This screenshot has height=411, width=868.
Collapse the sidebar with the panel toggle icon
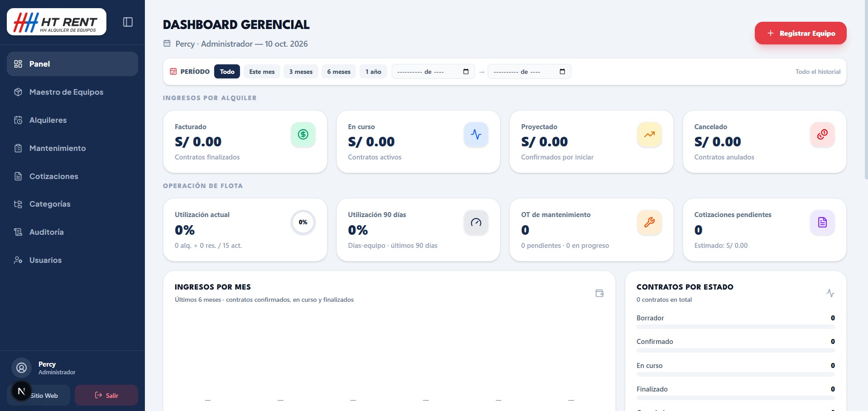tap(128, 22)
